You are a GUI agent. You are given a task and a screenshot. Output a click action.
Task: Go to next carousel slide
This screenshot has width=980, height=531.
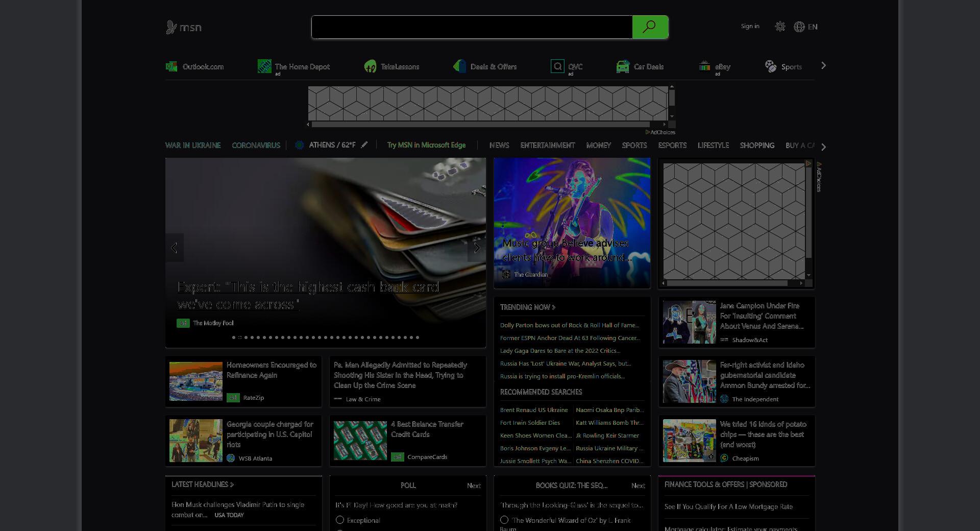(477, 248)
